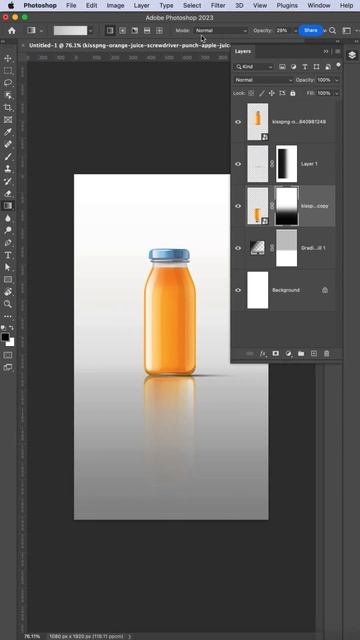Select the Dodge tool
Screen dimensions: 360x640
point(8,230)
